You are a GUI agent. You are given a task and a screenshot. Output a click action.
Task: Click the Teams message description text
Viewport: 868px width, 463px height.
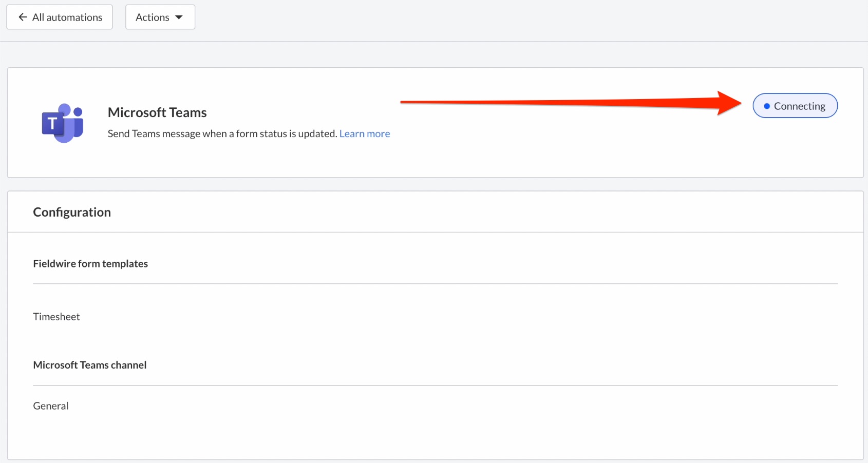pyautogui.click(x=222, y=133)
